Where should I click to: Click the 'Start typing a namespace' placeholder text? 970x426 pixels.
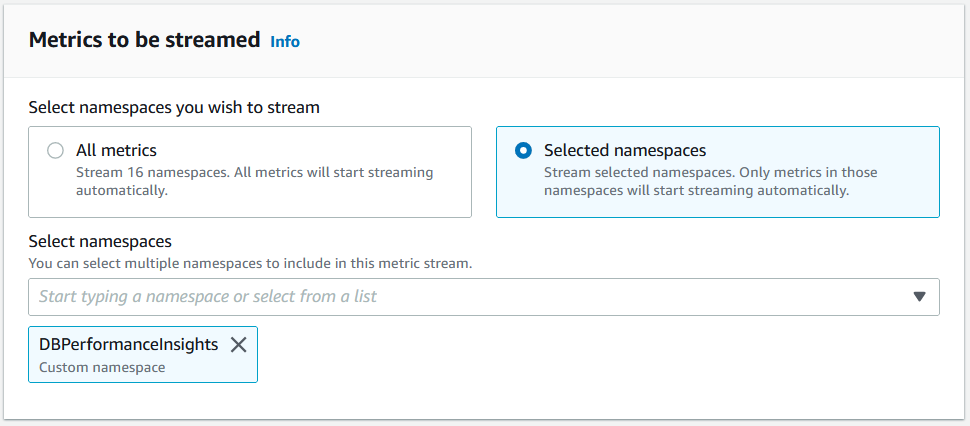(208, 297)
